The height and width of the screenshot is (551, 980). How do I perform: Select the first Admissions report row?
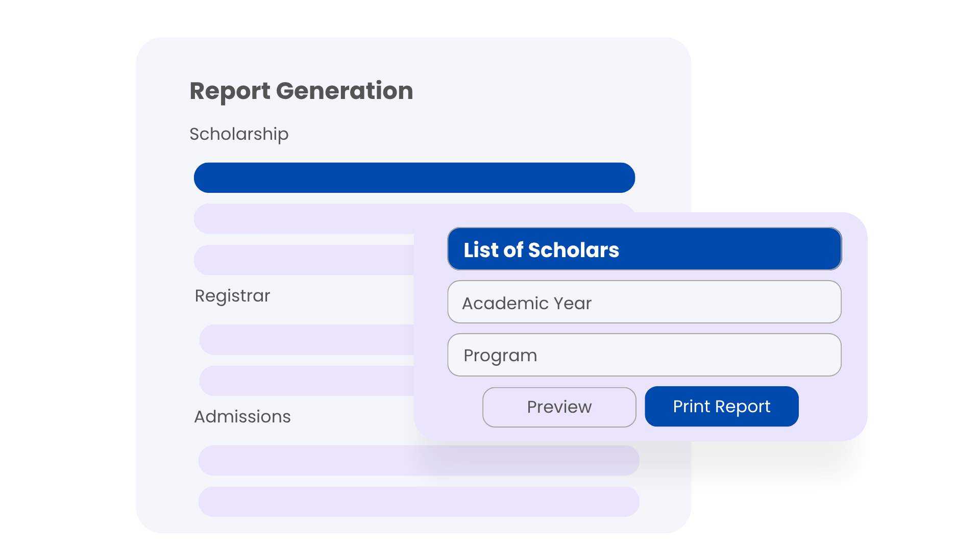419,460
